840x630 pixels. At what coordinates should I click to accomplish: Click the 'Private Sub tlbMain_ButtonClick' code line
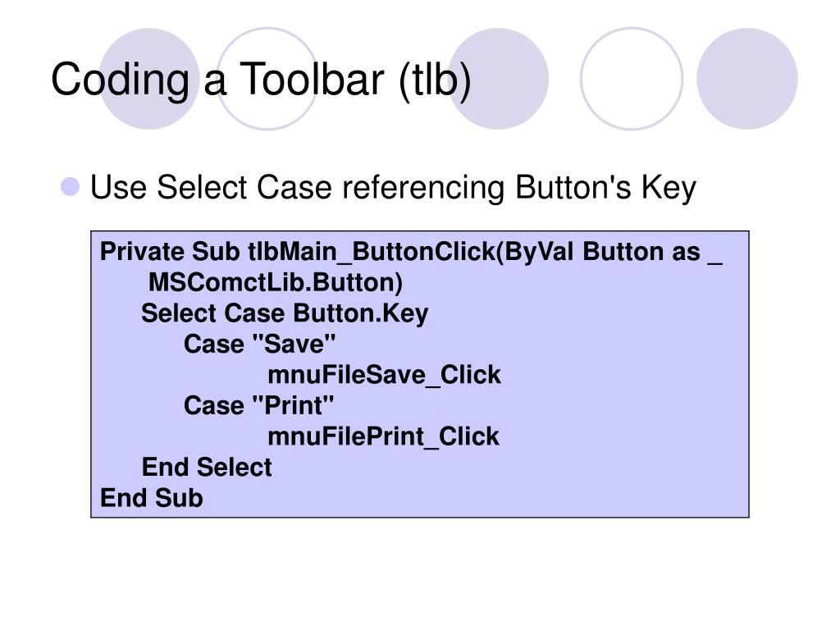click(411, 252)
